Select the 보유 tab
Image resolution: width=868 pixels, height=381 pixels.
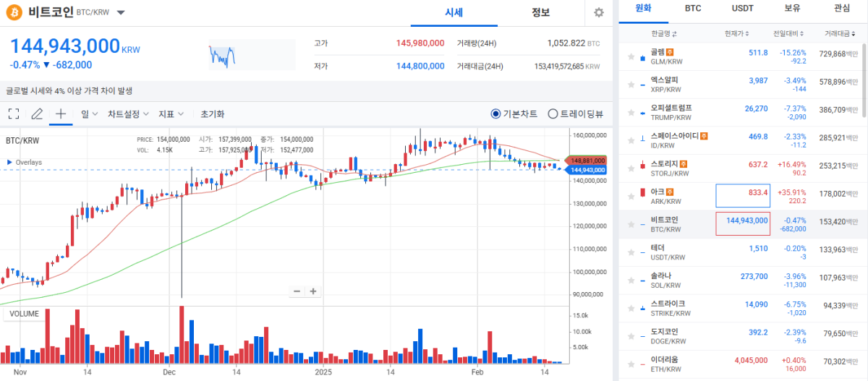coord(792,9)
